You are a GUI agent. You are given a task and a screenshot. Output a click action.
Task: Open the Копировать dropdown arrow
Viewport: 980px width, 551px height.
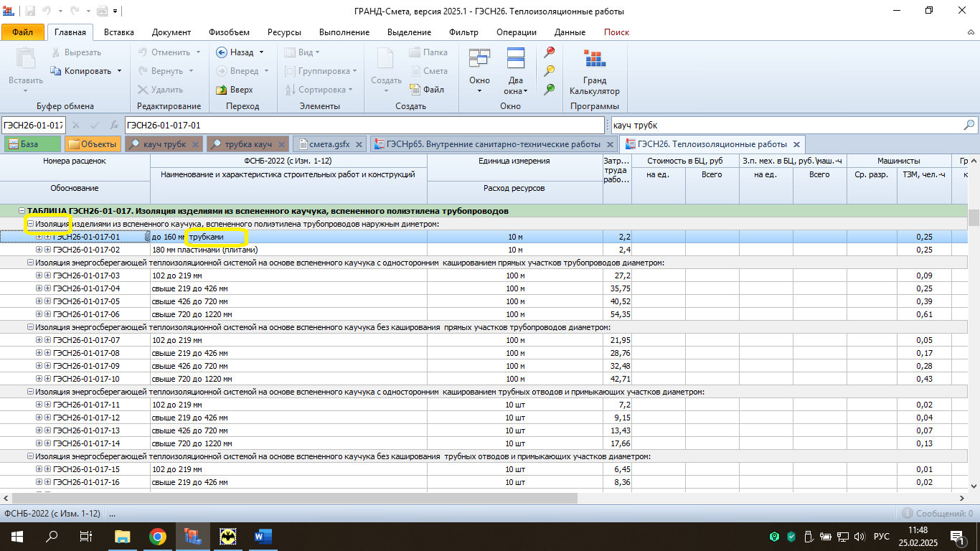point(120,71)
